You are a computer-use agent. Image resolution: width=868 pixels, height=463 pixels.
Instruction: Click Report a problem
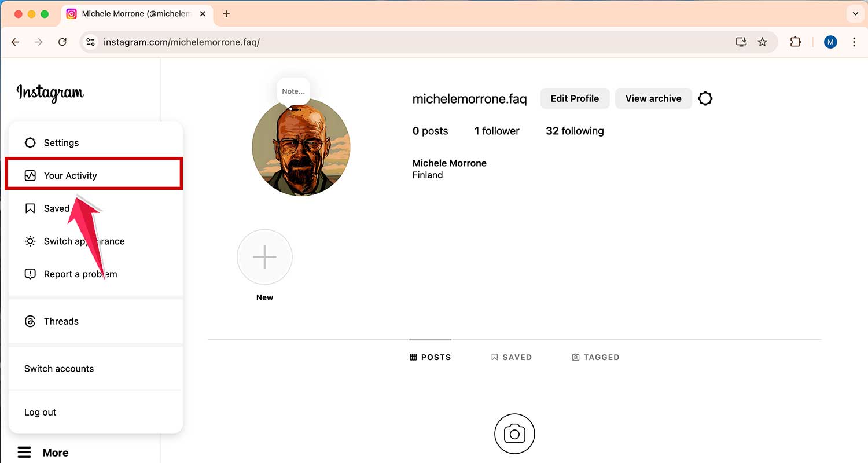80,274
